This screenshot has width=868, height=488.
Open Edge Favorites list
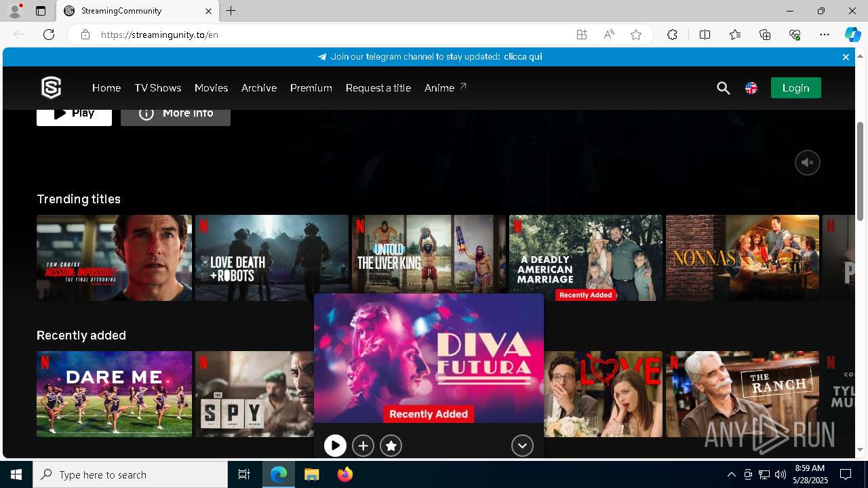coord(735,35)
